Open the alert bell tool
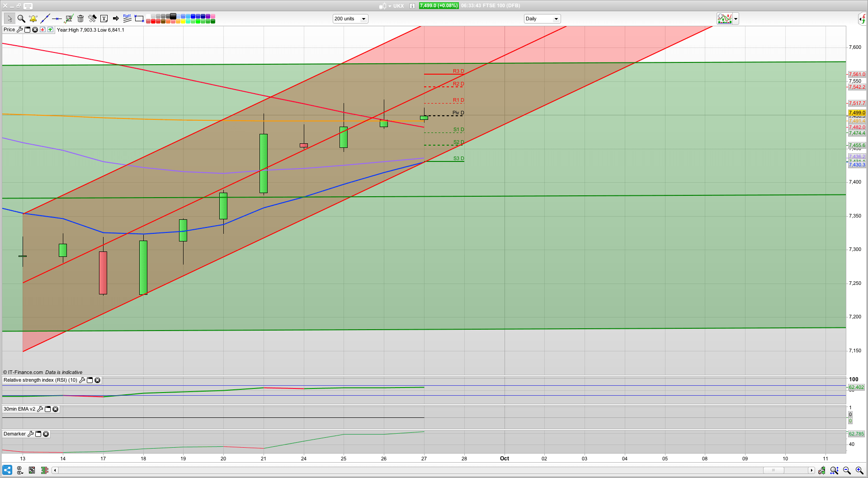This screenshot has height=478, width=868. coord(33,19)
